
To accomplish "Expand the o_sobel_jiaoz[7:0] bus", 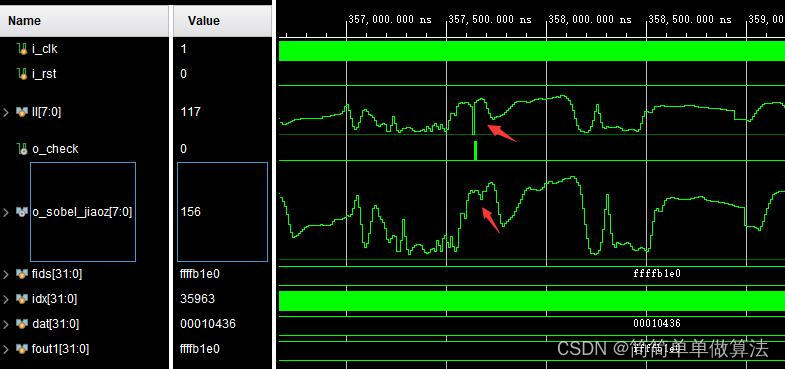I will [x=6, y=212].
